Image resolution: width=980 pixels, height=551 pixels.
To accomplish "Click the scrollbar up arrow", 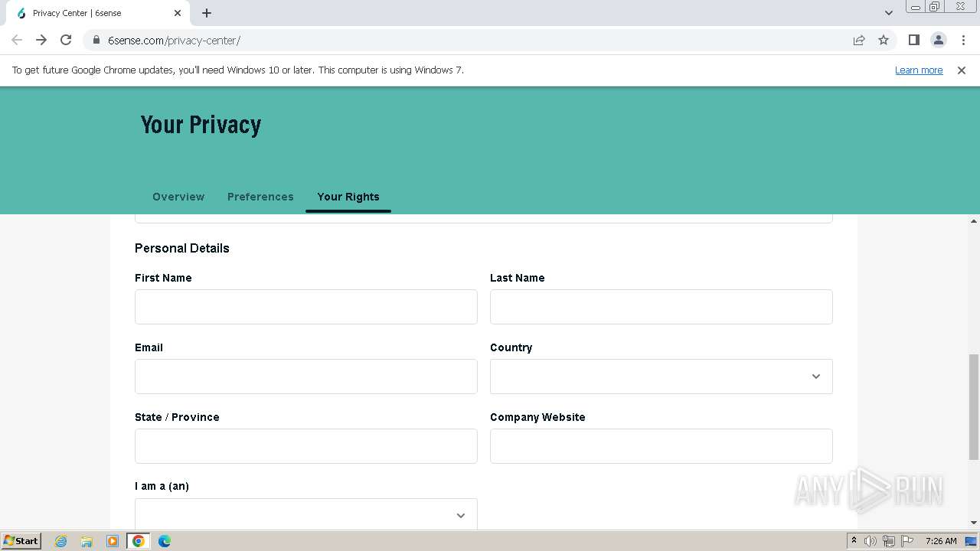I will 973,221.
